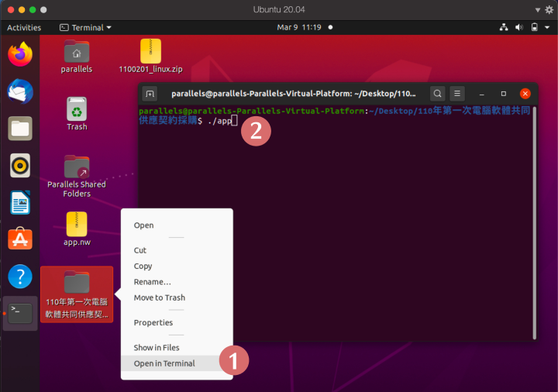The width and height of the screenshot is (558, 392).
Task: Click the network status icon in top bar
Action: 504,27
